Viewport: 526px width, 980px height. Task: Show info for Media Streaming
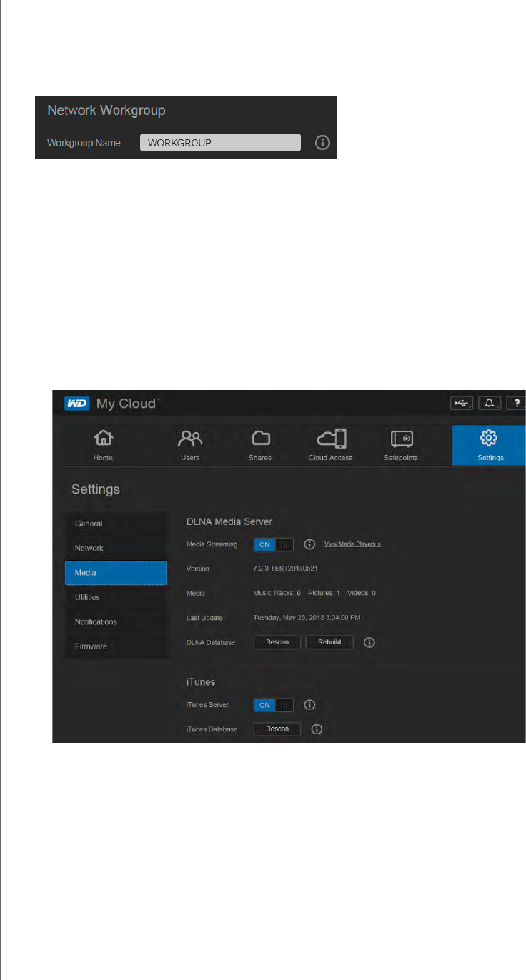pyautogui.click(x=309, y=544)
